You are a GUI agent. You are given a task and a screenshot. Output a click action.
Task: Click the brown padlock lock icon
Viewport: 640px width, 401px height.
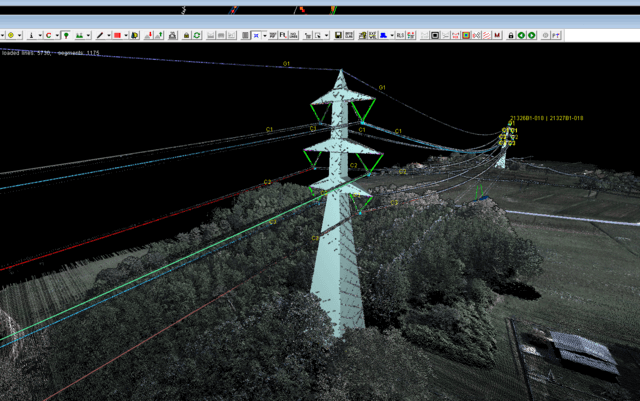[186, 36]
